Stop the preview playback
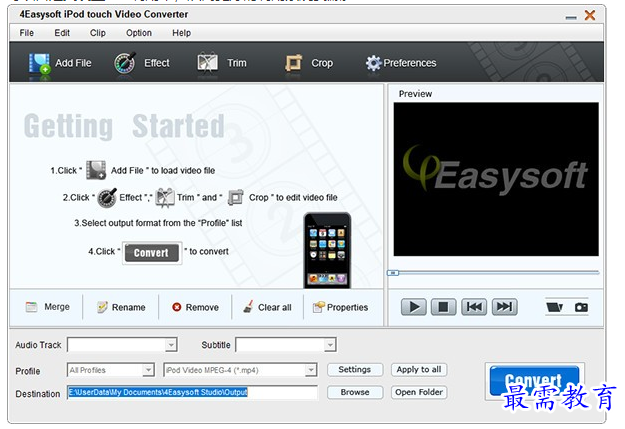625x429 pixels. pyautogui.click(x=443, y=307)
